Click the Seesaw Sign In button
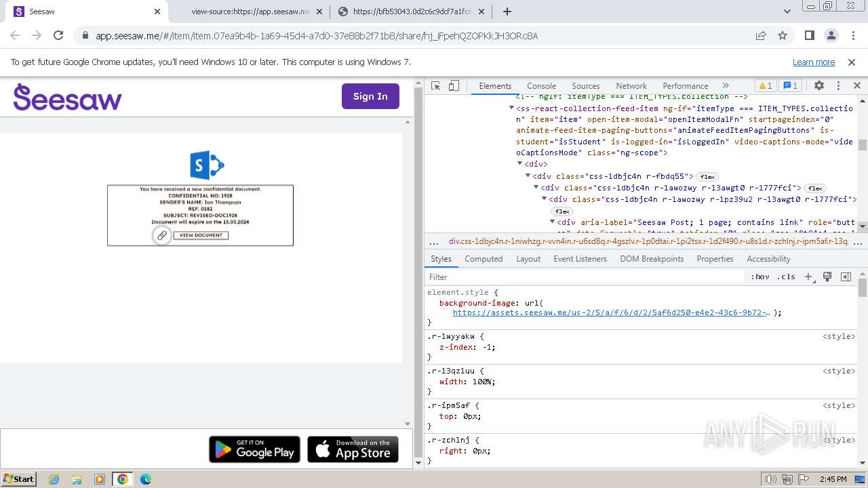 [370, 96]
